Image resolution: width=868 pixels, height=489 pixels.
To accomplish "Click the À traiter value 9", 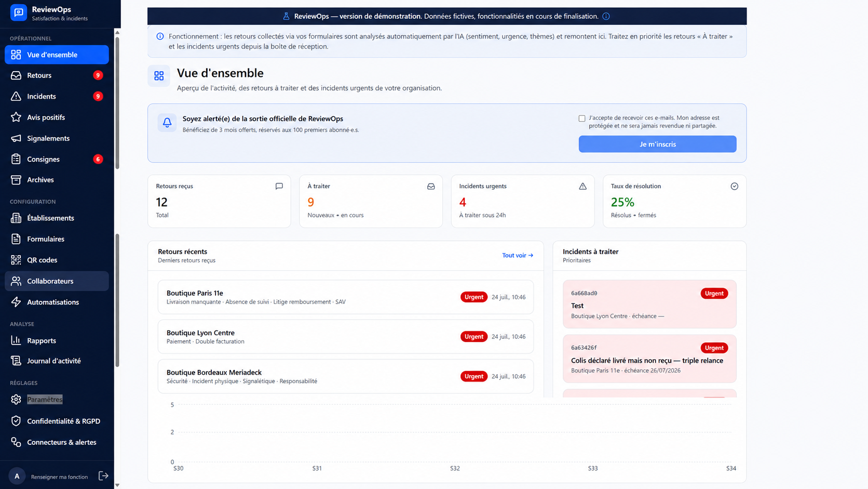I will [x=310, y=202].
